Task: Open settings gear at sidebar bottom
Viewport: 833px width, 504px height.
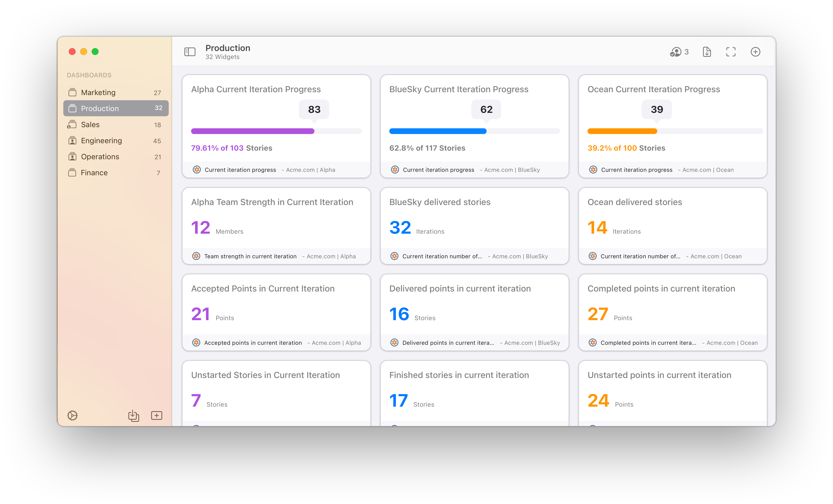Action: click(x=72, y=415)
